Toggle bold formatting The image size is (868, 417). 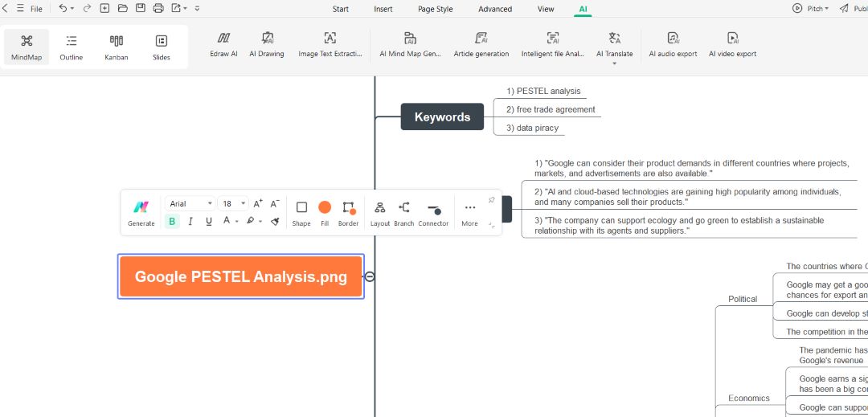(x=172, y=221)
